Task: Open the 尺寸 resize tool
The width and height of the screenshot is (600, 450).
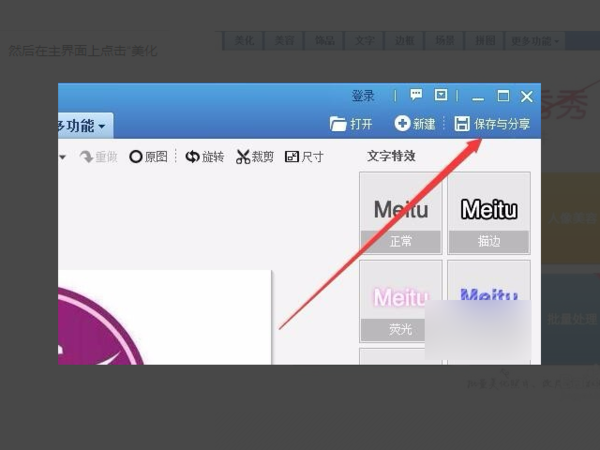Action: pyautogui.click(x=304, y=157)
